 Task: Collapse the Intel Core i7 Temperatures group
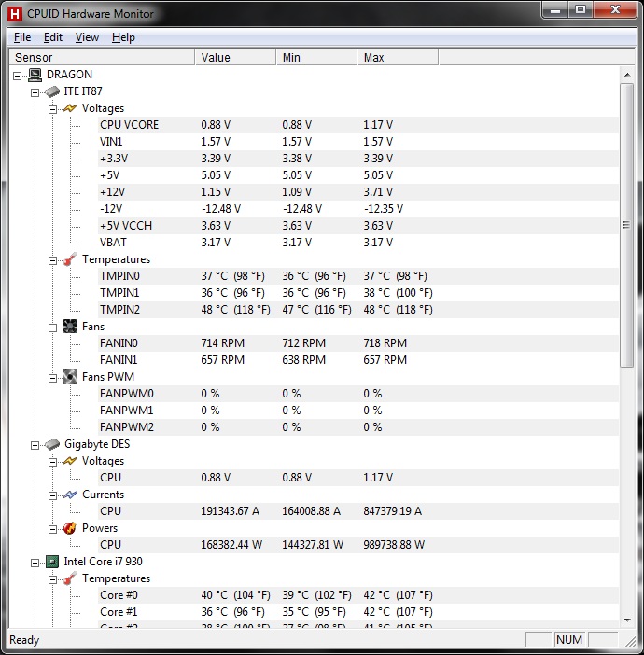52,579
